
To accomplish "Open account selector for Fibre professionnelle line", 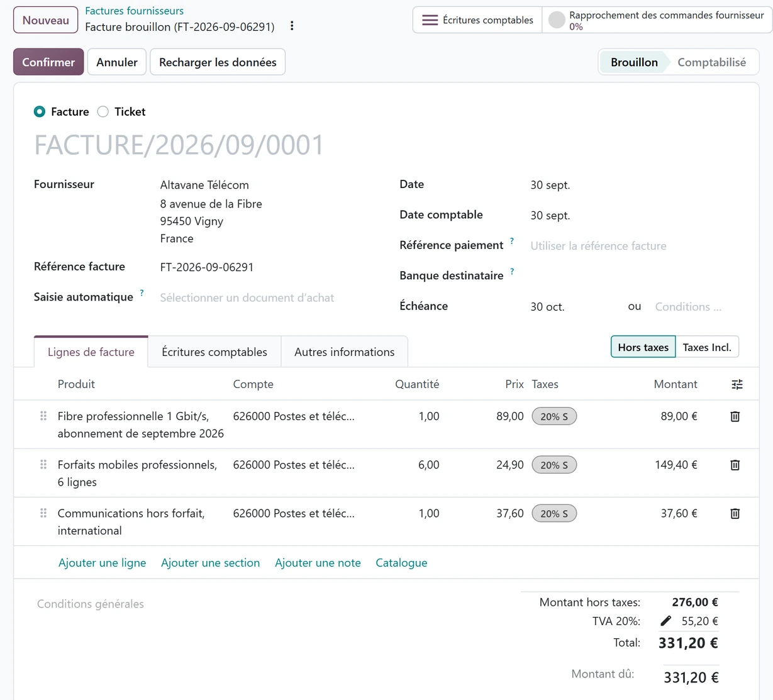I will click(x=294, y=416).
